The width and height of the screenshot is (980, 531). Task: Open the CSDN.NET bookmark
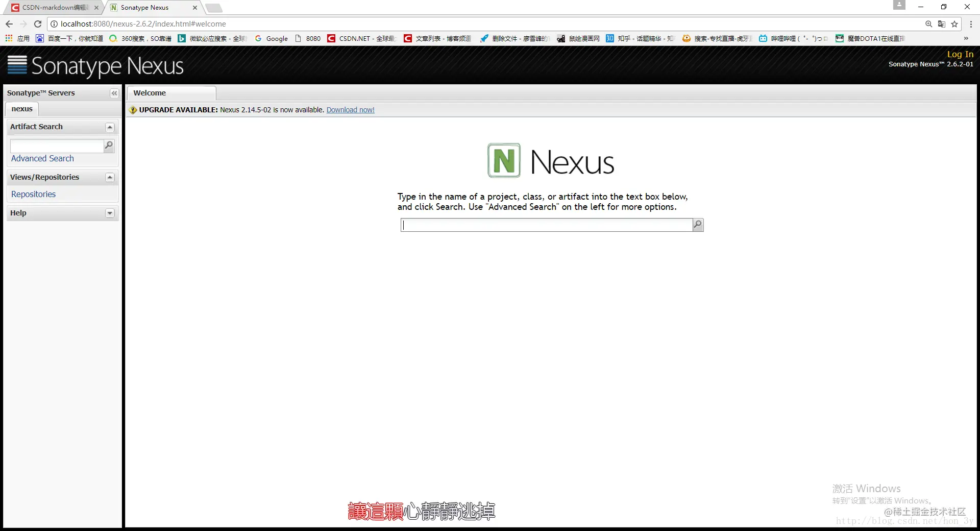[362, 38]
